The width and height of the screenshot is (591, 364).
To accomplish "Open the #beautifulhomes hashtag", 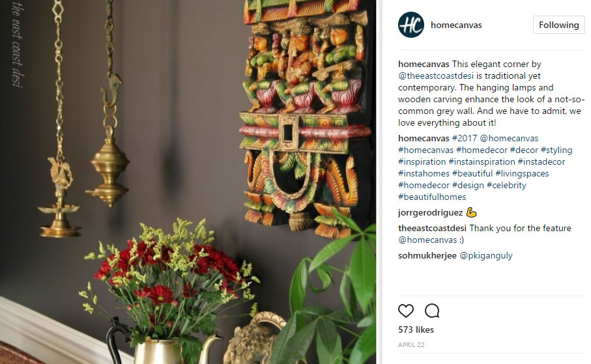I will (x=432, y=197).
